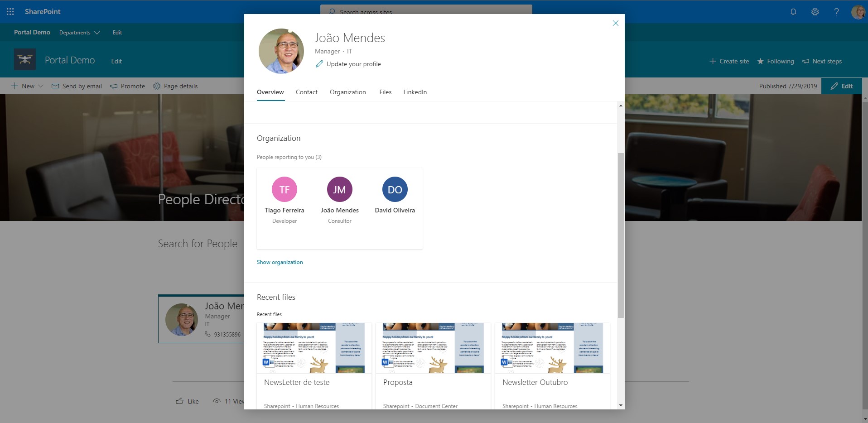
Task: Expand the Departments dropdown
Action: click(x=79, y=33)
